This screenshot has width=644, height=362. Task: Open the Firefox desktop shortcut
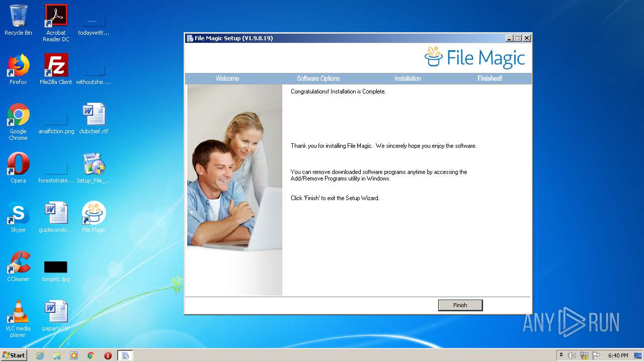coord(18,69)
